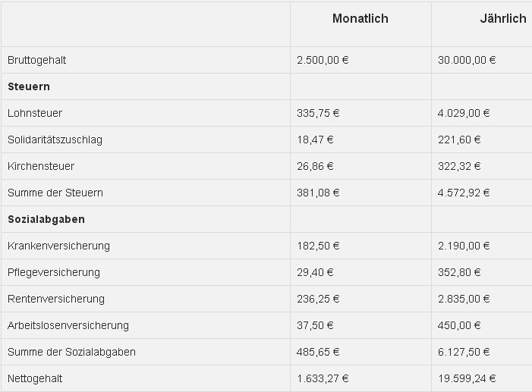Click yearly gross salary 30.000,00 €

pyautogui.click(x=467, y=60)
